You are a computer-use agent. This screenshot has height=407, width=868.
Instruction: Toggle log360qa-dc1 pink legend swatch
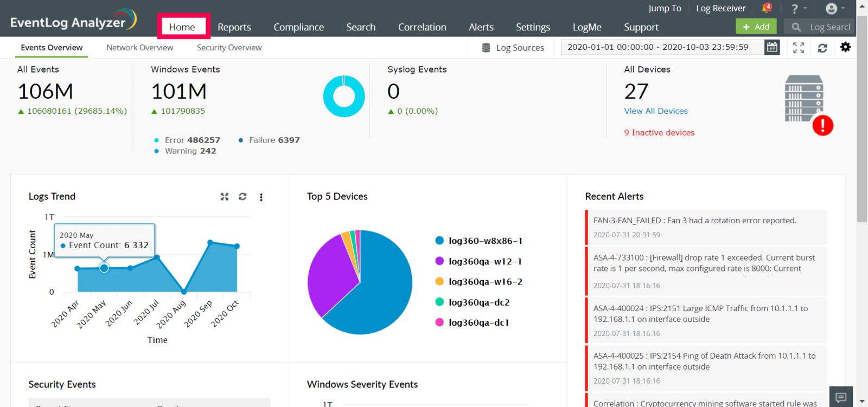tap(439, 322)
